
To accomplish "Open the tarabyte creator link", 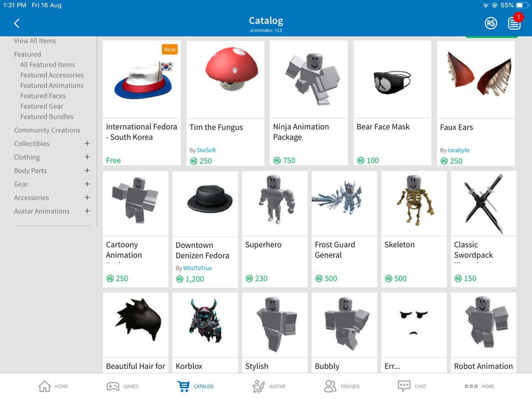I will tap(458, 150).
